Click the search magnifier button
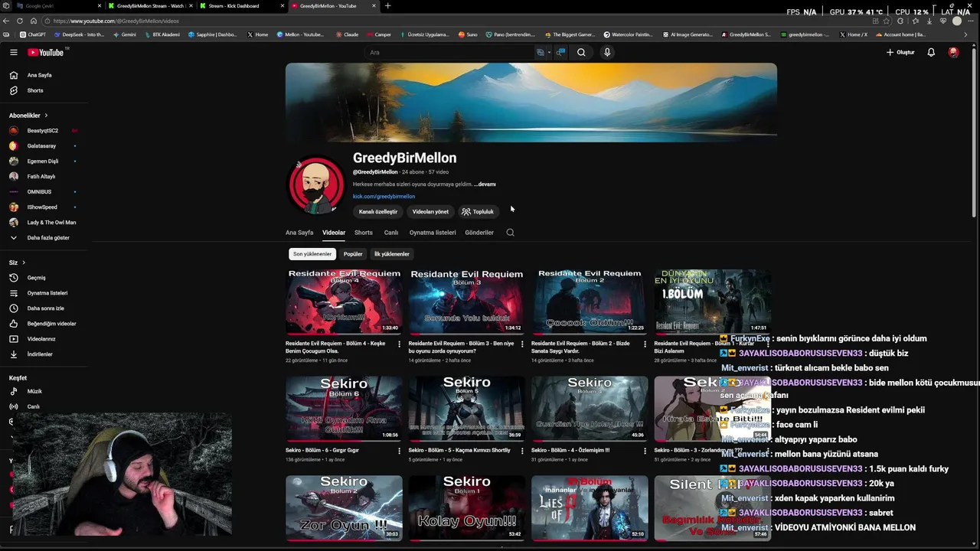 point(581,52)
